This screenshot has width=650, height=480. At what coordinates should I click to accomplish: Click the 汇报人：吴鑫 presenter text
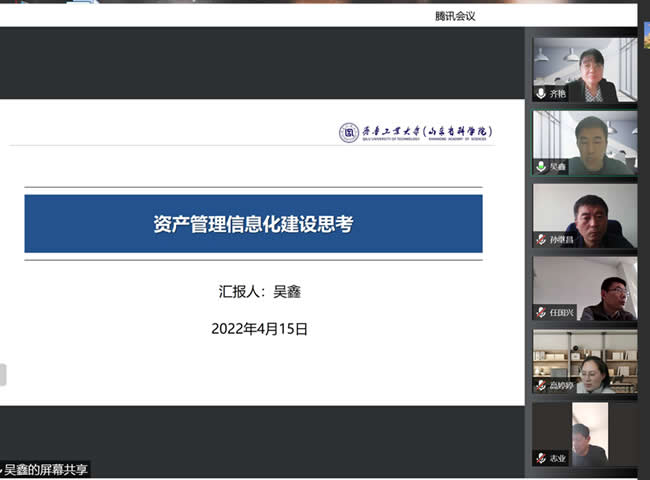[x=259, y=291]
